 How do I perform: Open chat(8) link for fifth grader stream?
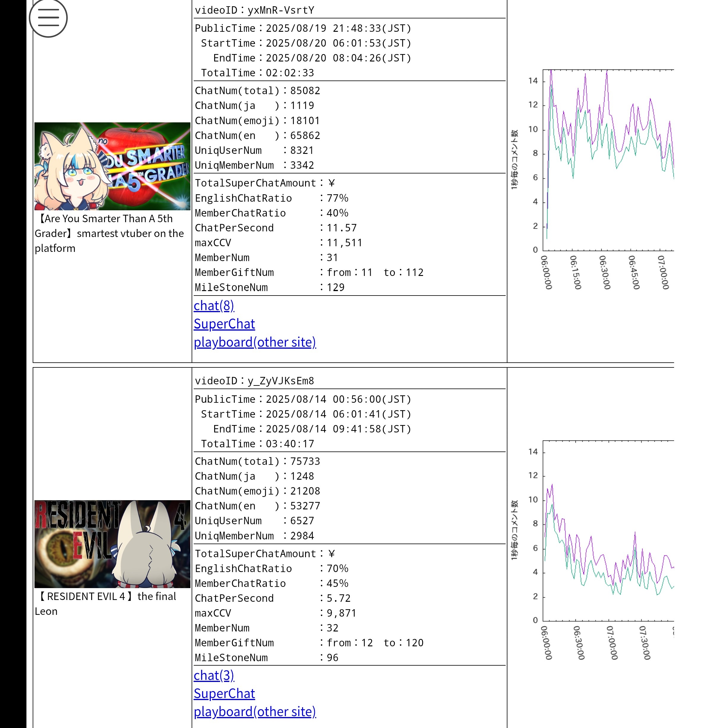coord(214,306)
